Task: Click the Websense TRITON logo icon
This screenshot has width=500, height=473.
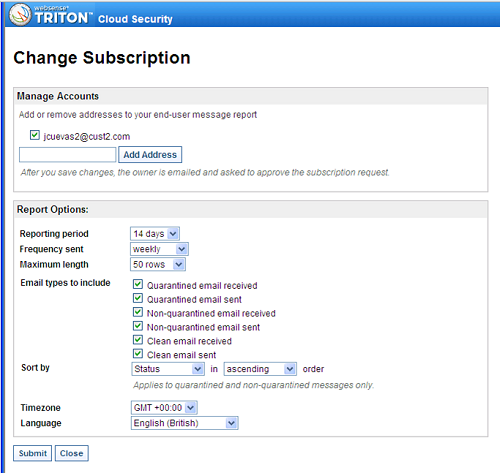Action: point(20,15)
